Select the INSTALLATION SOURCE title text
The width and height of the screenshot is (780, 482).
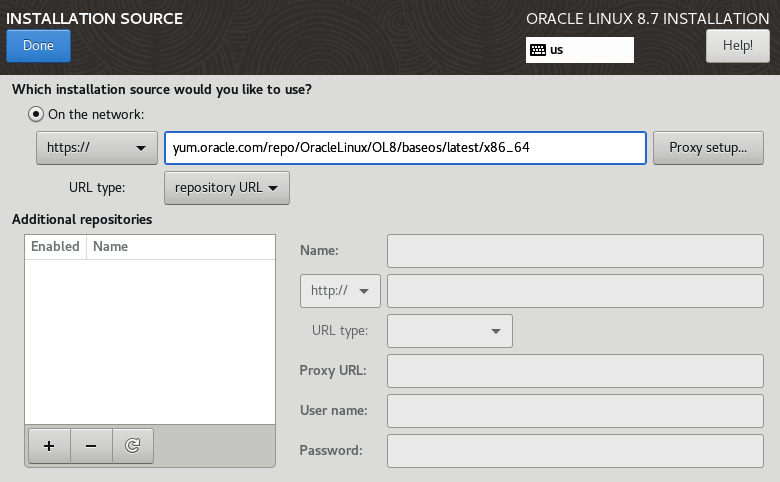95,19
